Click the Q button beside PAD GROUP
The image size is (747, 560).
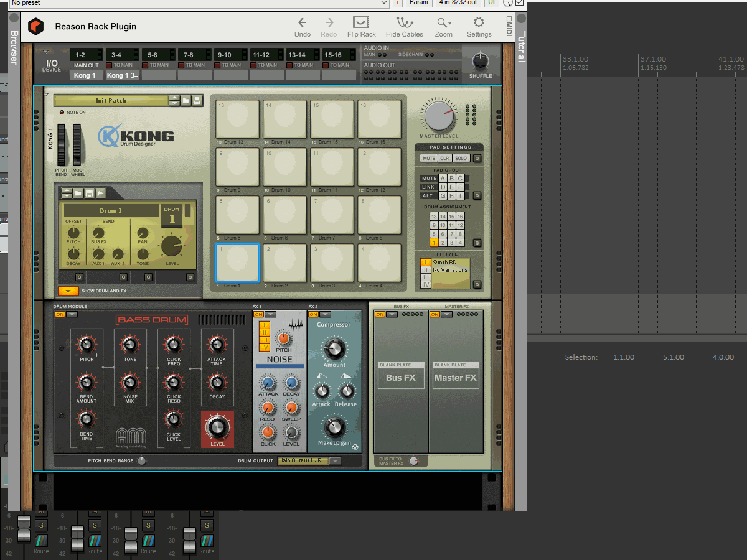(477, 195)
